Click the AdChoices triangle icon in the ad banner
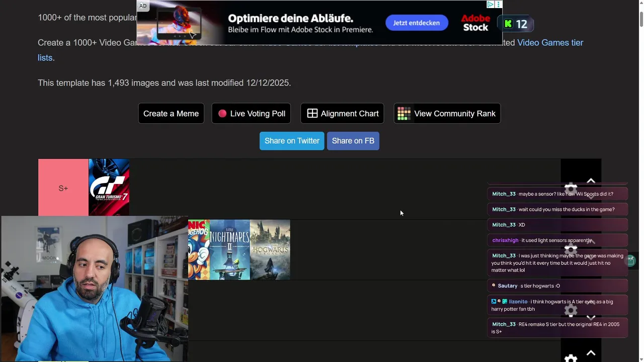This screenshot has height=362, width=644. pos(490,5)
